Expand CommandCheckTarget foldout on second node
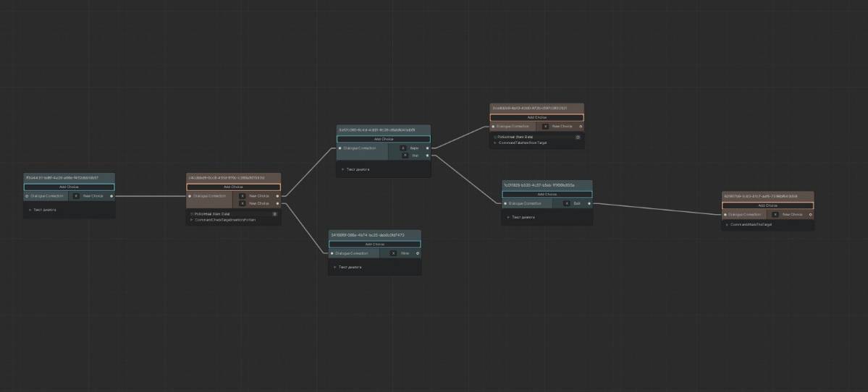The width and height of the screenshot is (868, 392). point(192,220)
